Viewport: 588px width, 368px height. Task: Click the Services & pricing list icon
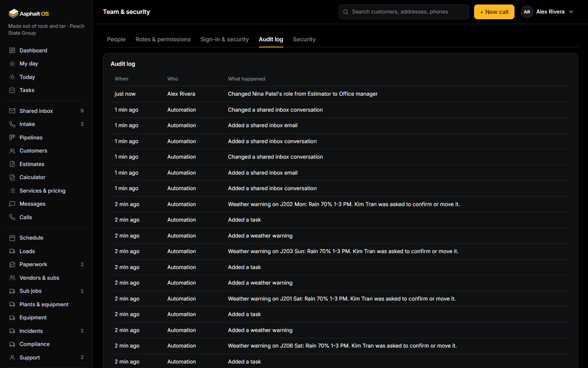[x=12, y=191]
